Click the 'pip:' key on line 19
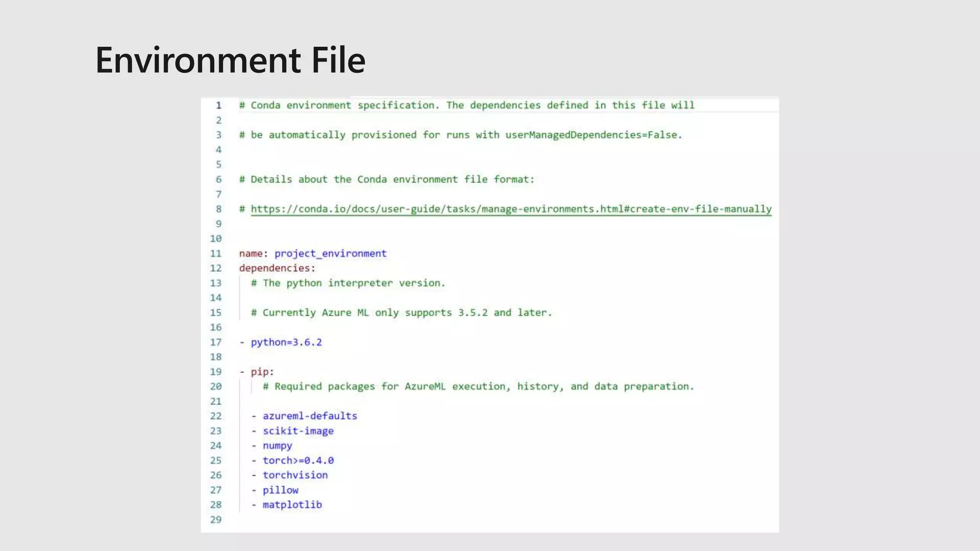This screenshot has width=980, height=551. 262,372
